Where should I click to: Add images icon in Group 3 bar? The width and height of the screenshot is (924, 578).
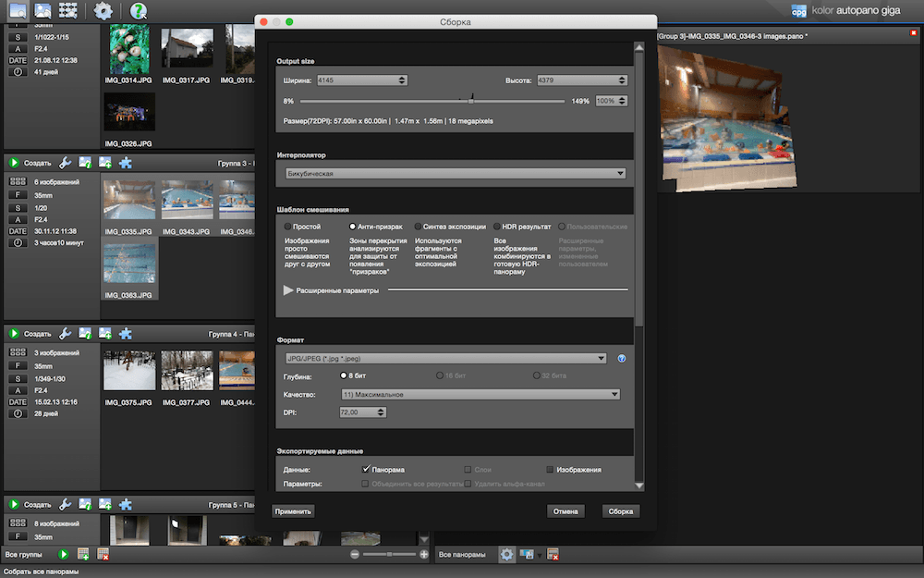click(x=105, y=163)
